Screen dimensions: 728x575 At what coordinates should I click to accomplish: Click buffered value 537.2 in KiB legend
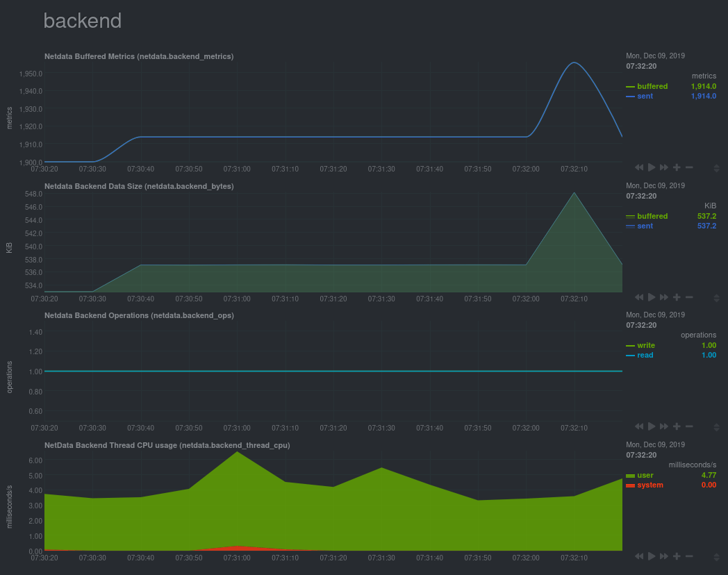click(706, 216)
